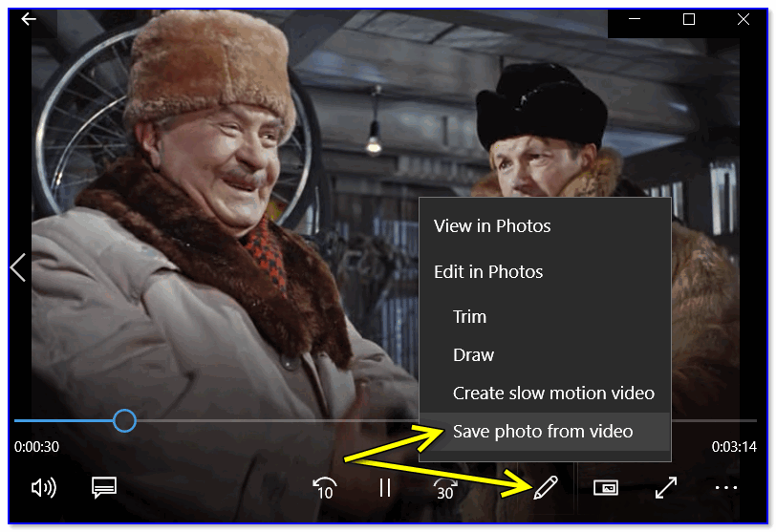Skip back 10 seconds
Image resolution: width=776 pixels, height=532 pixels.
tap(324, 488)
